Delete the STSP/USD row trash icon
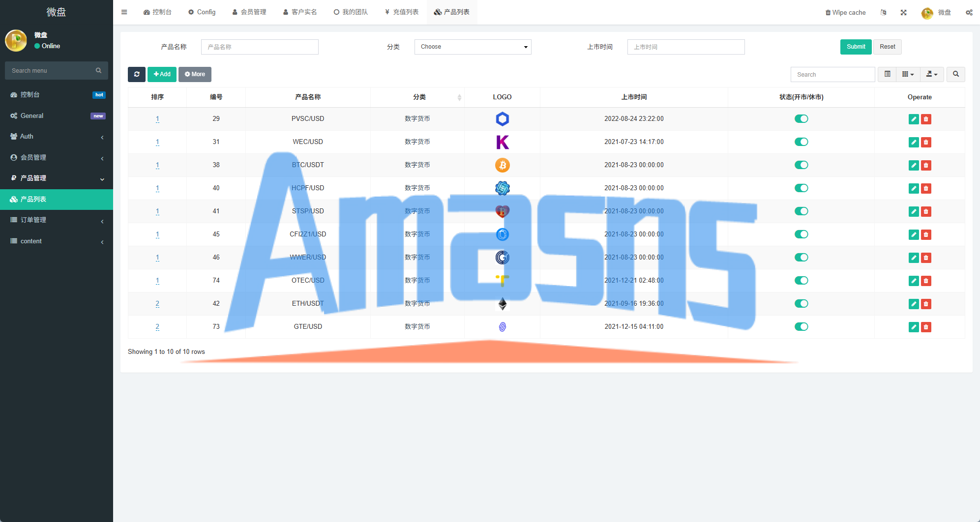This screenshot has width=980, height=522. pos(926,211)
